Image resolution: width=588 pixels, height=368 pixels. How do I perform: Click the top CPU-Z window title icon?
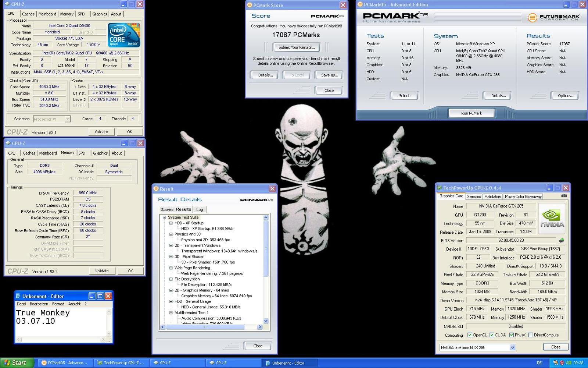coord(7,4)
